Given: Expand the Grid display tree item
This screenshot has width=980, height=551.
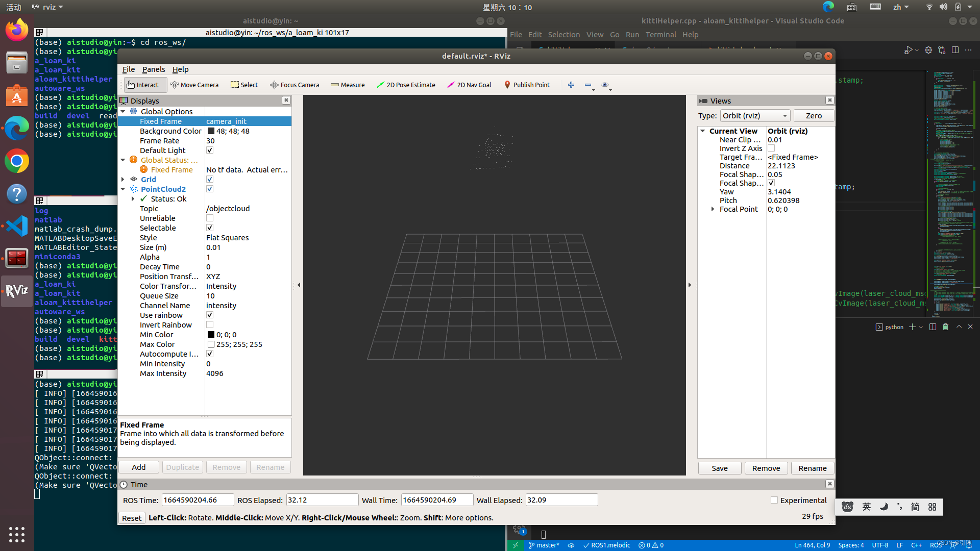Looking at the screenshot, I should click(123, 180).
